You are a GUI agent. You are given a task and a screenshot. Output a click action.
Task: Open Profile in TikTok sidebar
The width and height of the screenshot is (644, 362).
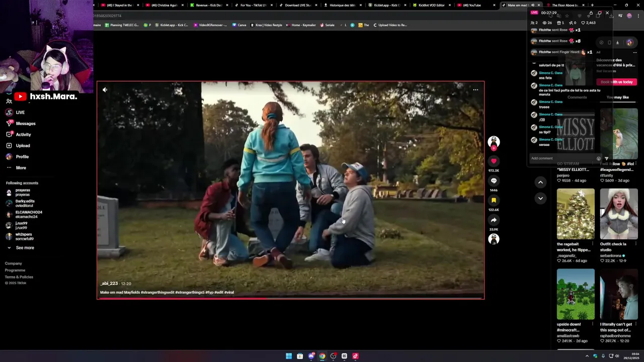point(18,156)
